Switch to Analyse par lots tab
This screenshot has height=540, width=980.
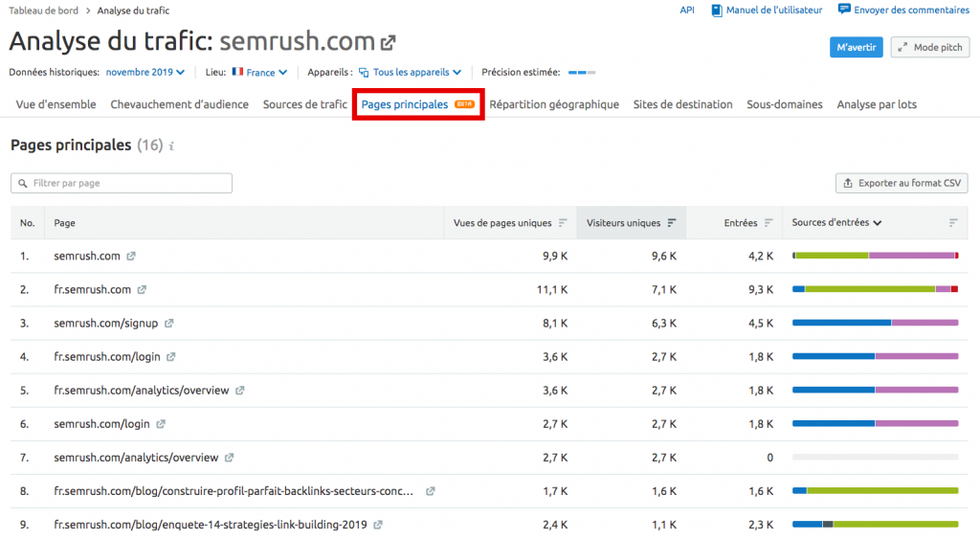point(877,104)
